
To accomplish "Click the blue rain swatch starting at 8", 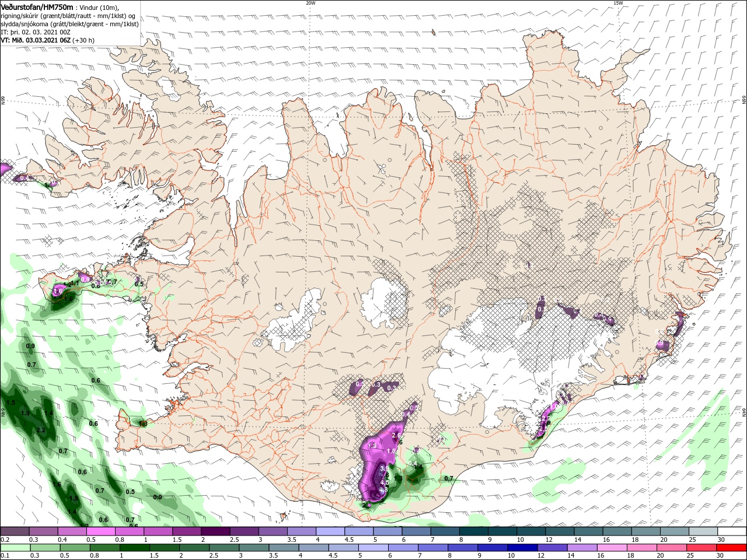I will click(x=463, y=548).
